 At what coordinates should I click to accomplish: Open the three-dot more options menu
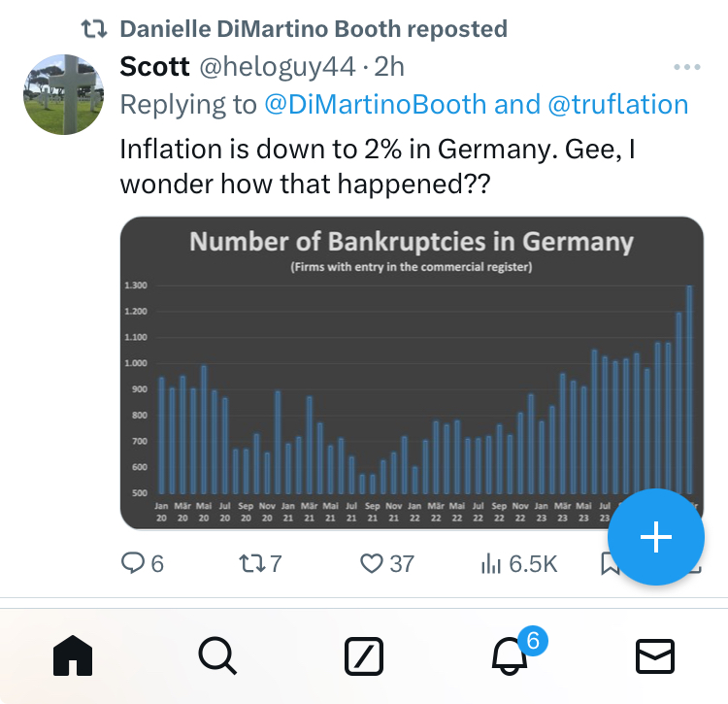pyautogui.click(x=686, y=67)
